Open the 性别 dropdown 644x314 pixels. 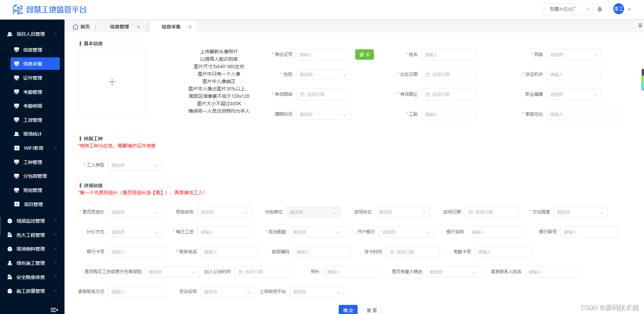[324, 75]
